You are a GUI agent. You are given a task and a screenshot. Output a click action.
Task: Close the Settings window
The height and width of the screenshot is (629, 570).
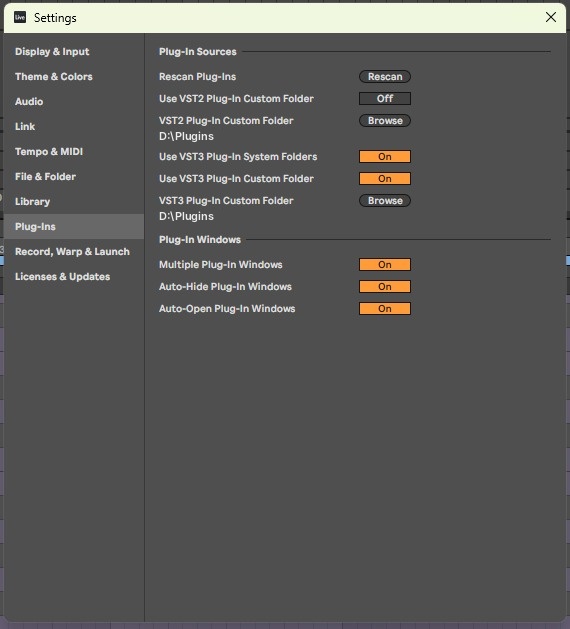tap(551, 17)
